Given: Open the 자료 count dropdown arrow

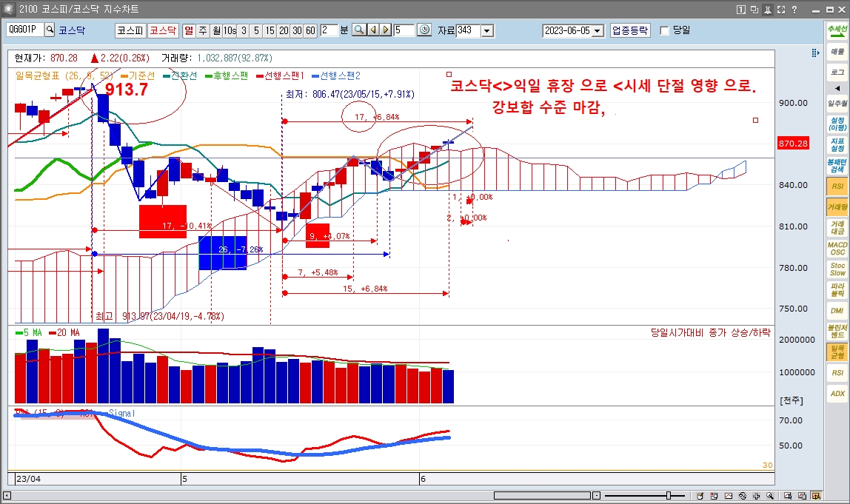Looking at the screenshot, I should click(x=486, y=30).
